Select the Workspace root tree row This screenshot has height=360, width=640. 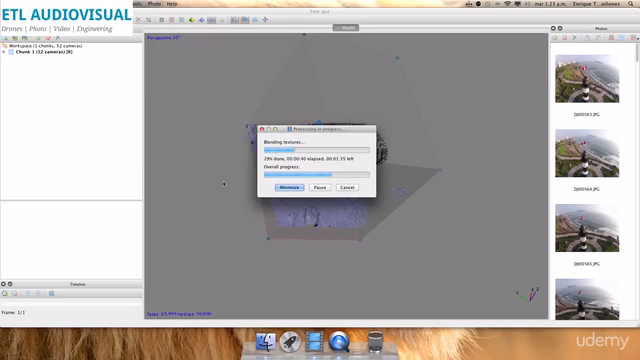[x=45, y=46]
